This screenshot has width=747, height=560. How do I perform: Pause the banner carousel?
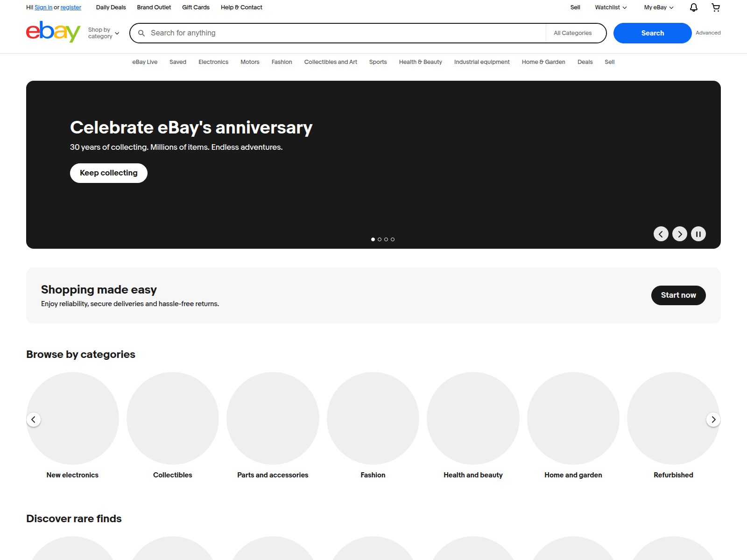coord(698,234)
